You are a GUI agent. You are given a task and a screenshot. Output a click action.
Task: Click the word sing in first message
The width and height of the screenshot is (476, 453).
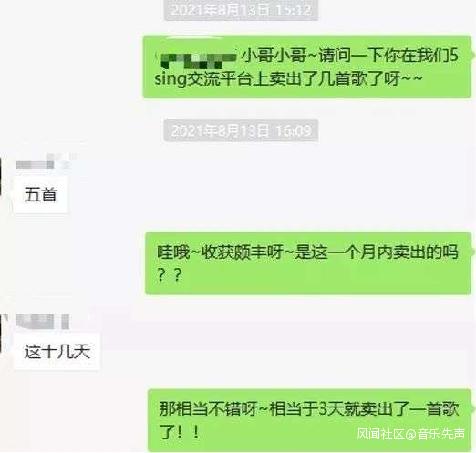171,79
